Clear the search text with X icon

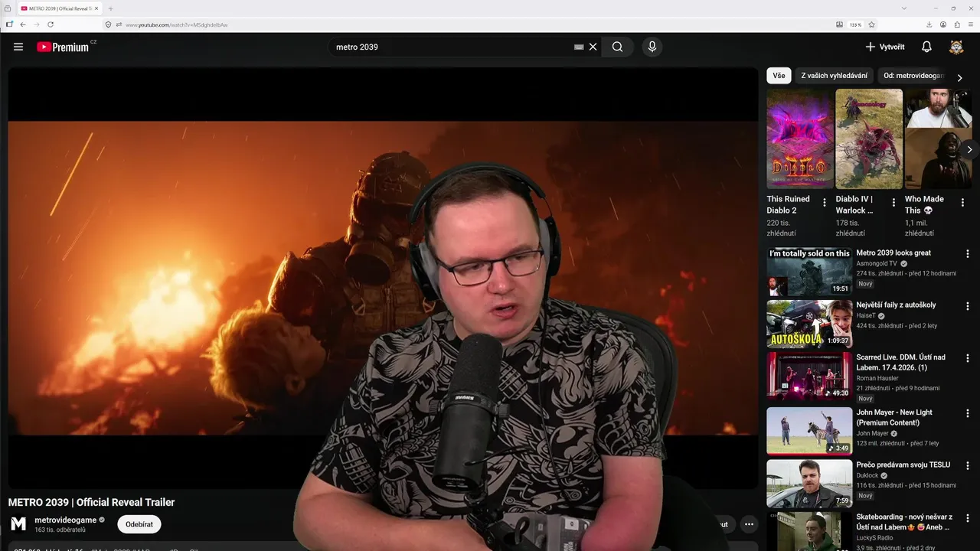point(593,47)
